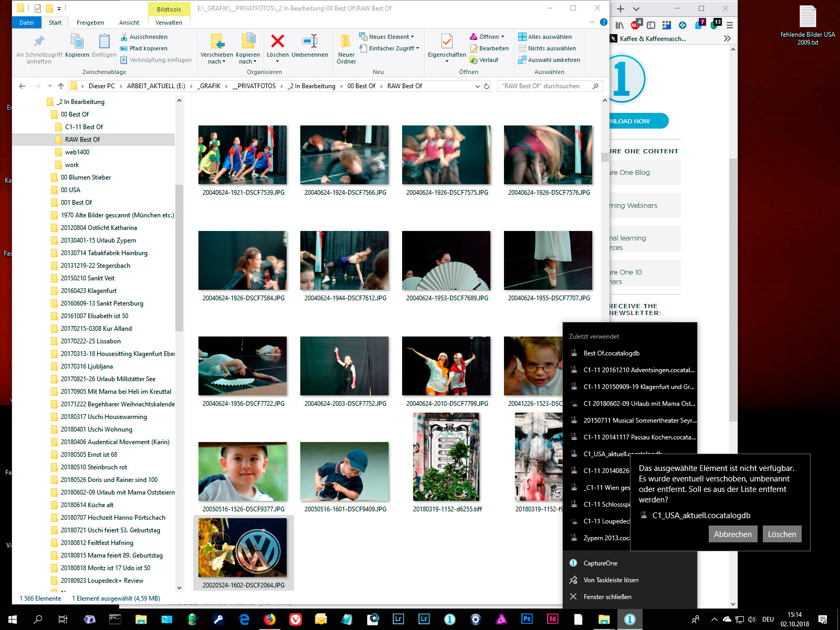Select all with Alles auswählen
Image resolution: width=840 pixels, height=630 pixels.
[x=545, y=37]
